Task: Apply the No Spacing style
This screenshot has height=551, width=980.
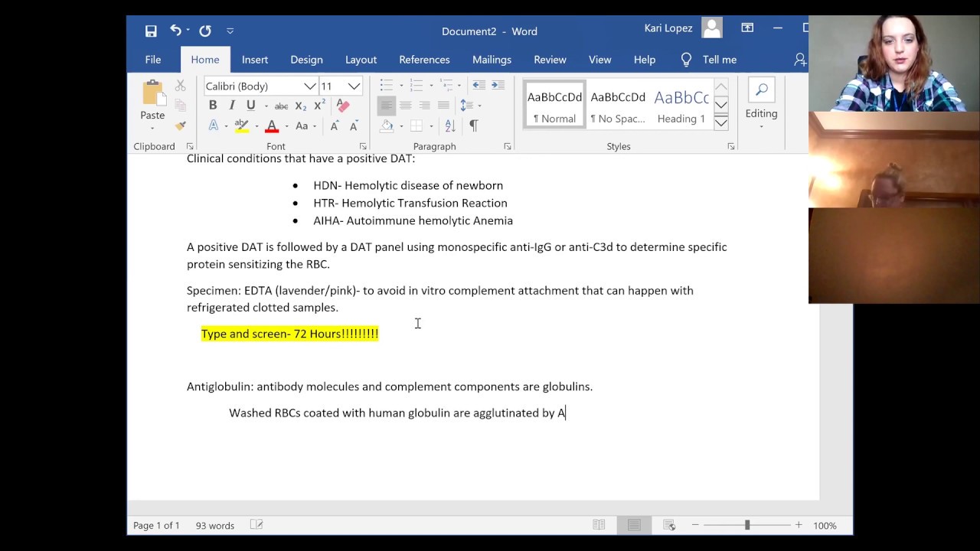Action: click(x=618, y=105)
